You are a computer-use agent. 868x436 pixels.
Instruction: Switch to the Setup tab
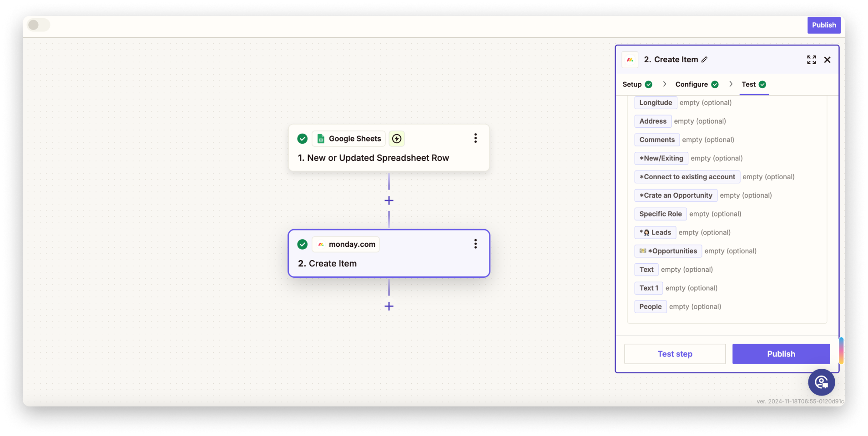coord(637,85)
